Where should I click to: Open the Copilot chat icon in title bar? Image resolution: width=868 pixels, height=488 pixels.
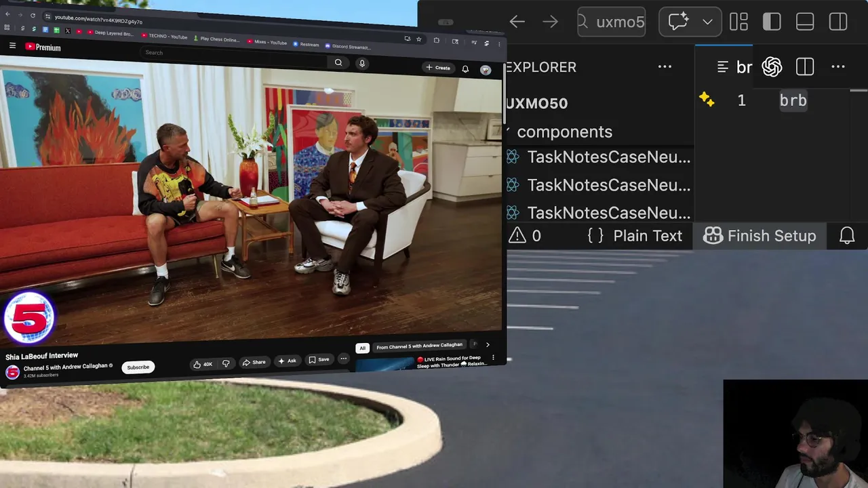(x=678, y=22)
